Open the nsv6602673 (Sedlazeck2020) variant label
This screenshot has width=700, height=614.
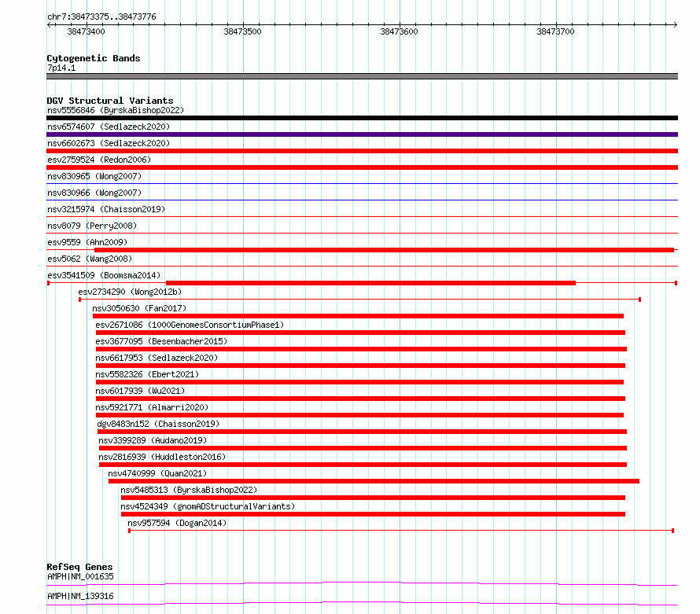tap(108, 143)
